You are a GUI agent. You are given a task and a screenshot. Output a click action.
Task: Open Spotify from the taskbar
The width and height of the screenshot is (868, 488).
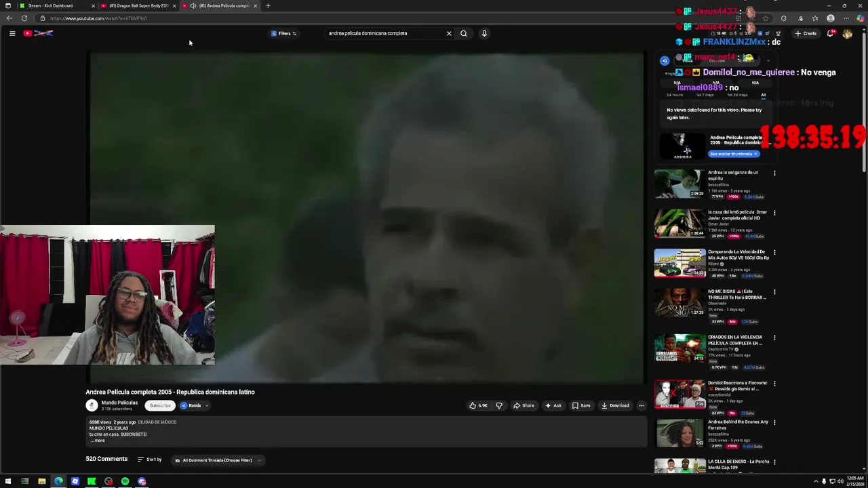coord(125,481)
